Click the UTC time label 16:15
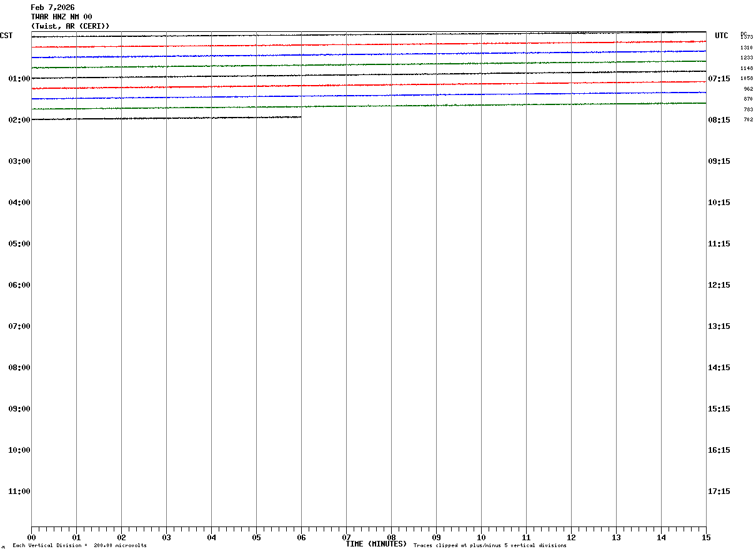The image size is (756, 554). 719,450
